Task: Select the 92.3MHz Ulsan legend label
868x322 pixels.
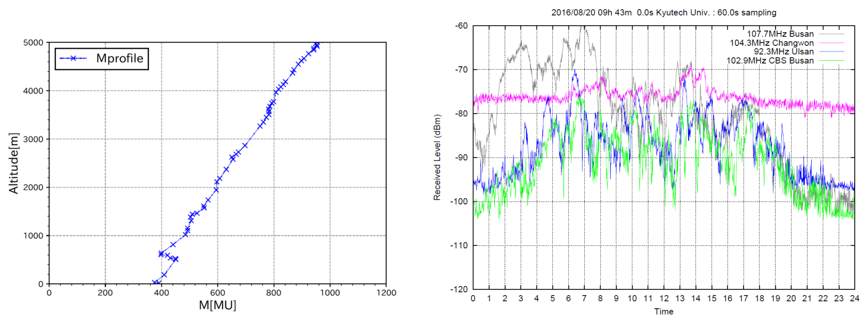Action: click(784, 52)
